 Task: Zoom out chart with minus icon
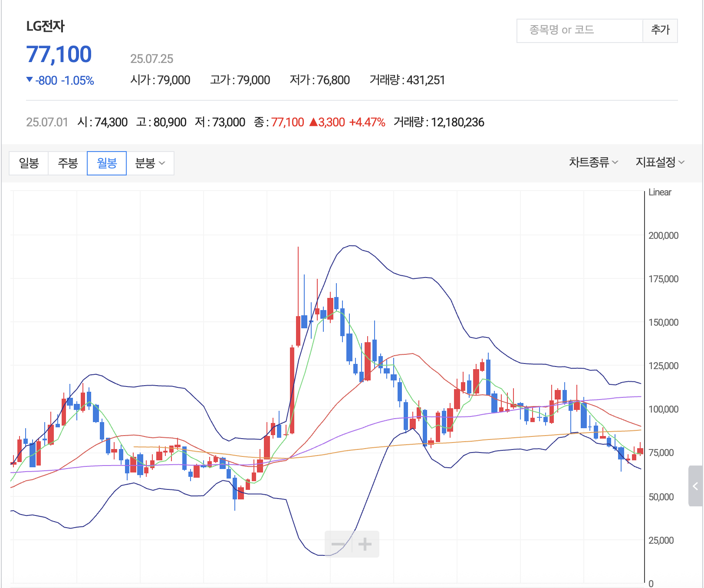[x=338, y=544]
